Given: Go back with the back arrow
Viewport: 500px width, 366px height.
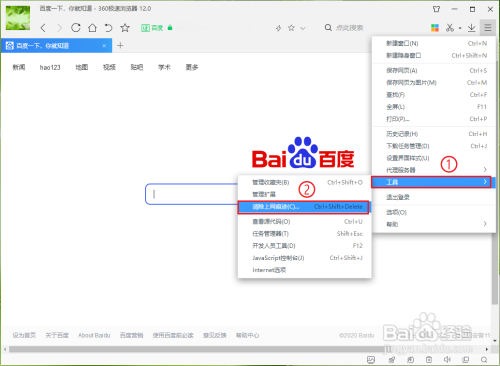Looking at the screenshot, I should point(43,28).
